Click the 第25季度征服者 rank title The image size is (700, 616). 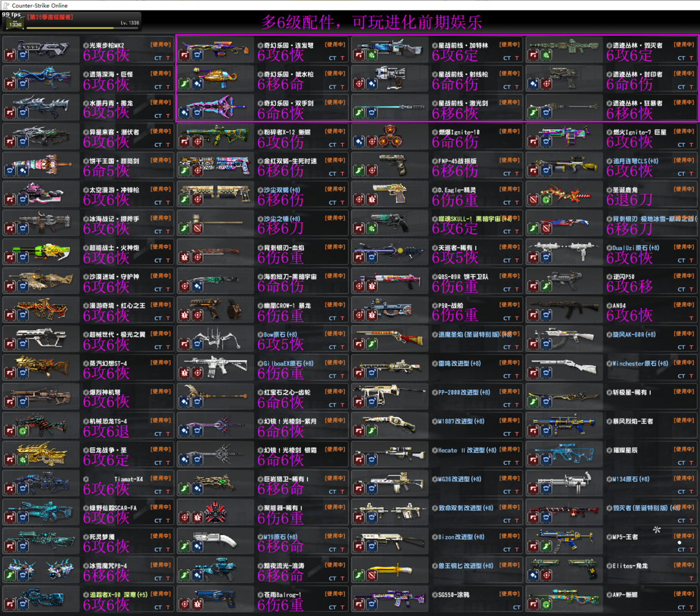[50, 17]
